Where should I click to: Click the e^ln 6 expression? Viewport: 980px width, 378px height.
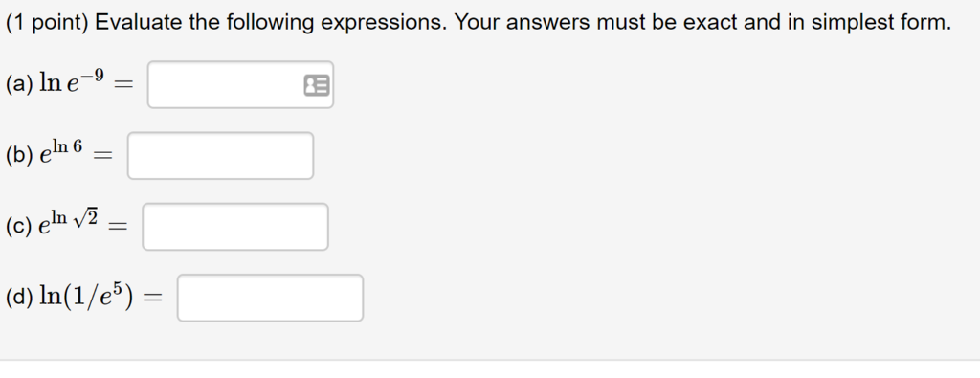click(60, 152)
